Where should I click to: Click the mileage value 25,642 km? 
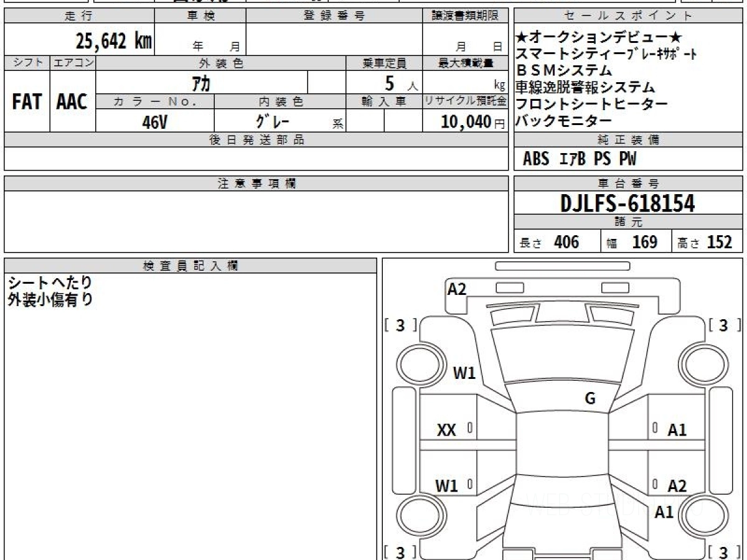click(113, 41)
